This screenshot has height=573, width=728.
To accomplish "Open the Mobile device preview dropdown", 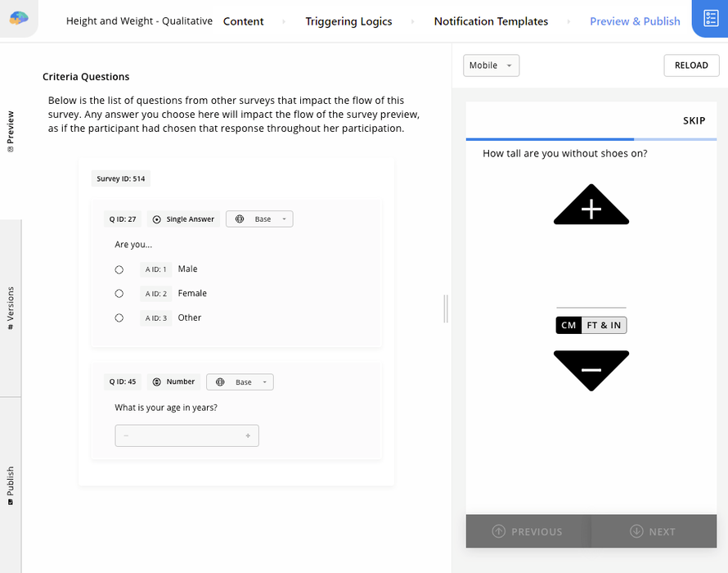I will tap(491, 65).
